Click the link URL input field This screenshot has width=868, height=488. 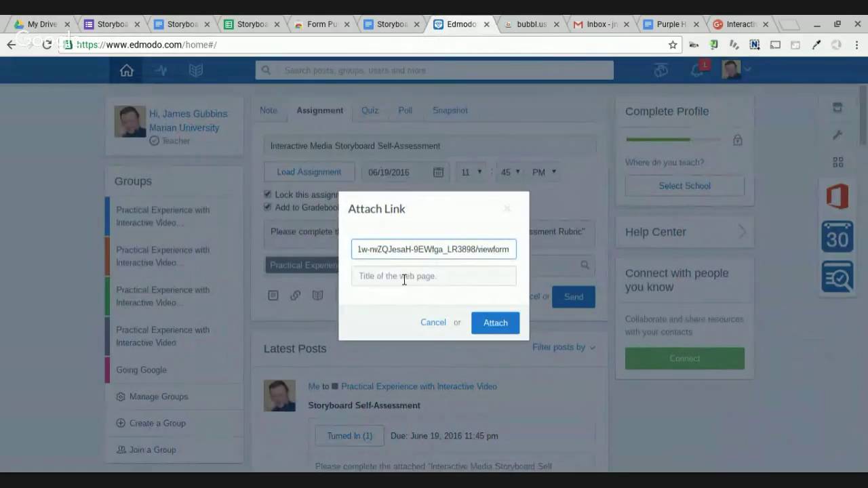tap(434, 249)
